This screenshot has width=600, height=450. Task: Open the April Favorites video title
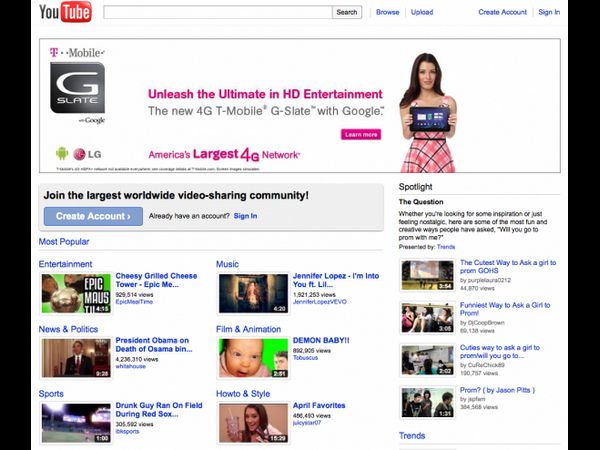point(319,406)
